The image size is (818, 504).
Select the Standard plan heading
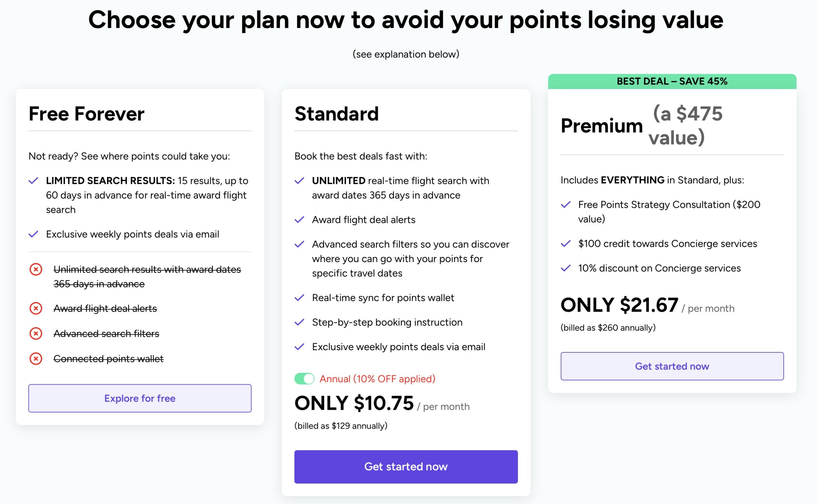pos(336,114)
